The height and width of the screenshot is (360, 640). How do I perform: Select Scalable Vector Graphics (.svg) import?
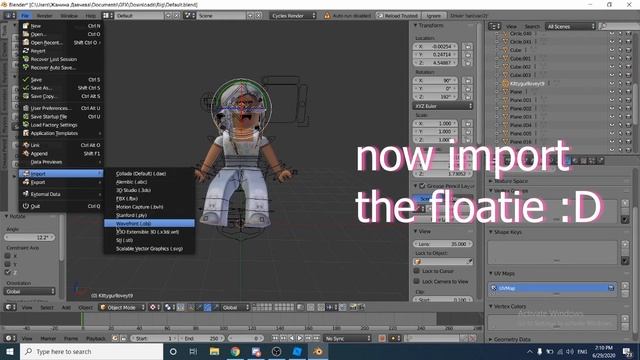tap(149, 249)
